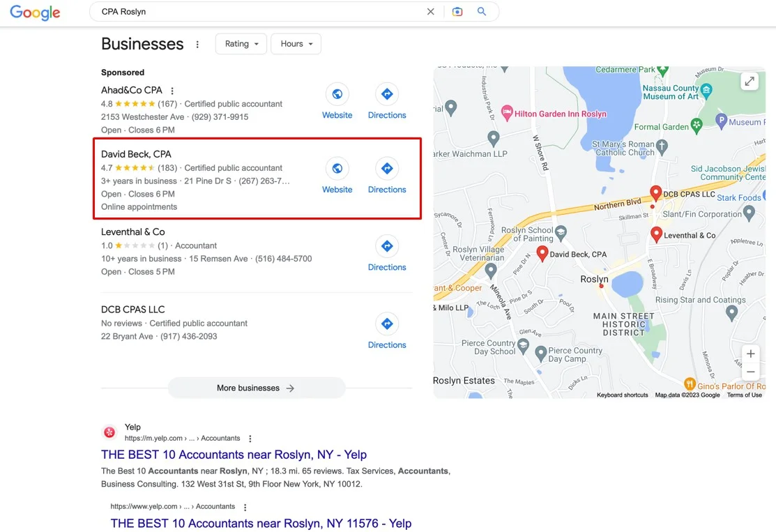Viewport: 776px width, 532px height.
Task: Open options menu next to Businesses heading
Action: point(197,45)
